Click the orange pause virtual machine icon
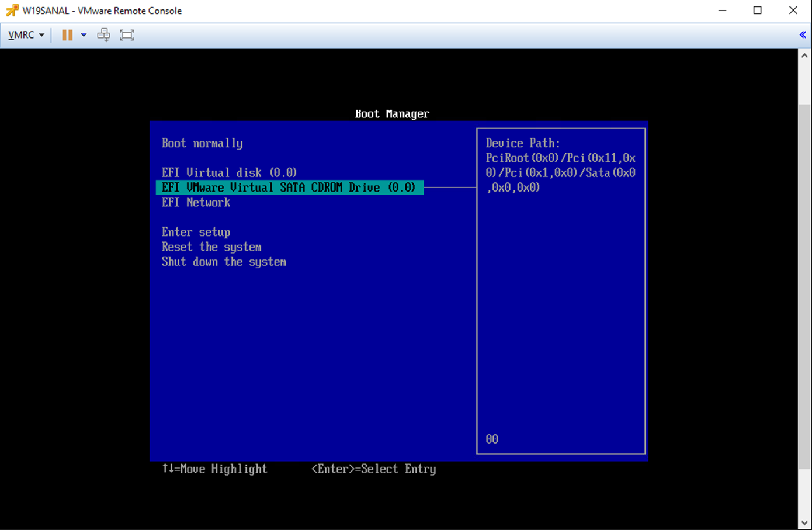This screenshot has height=530, width=812. 67,35
